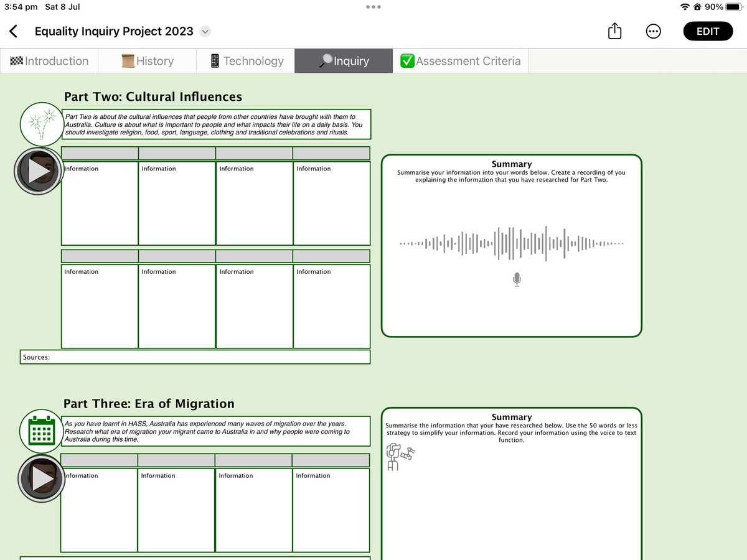Tap the 3:54 pm clock in the status bar
The image size is (747, 560).
tap(21, 7)
